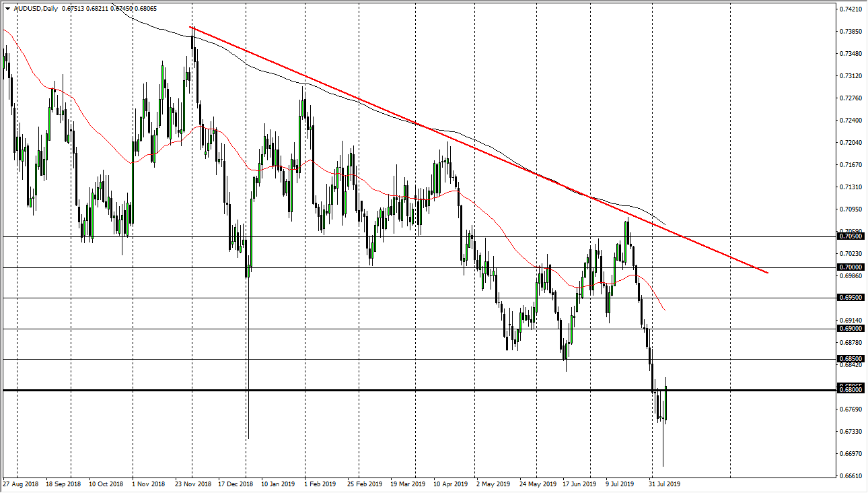Click the highlighted 0.68500 price tag
This screenshot has height=493, width=868.
(x=849, y=359)
